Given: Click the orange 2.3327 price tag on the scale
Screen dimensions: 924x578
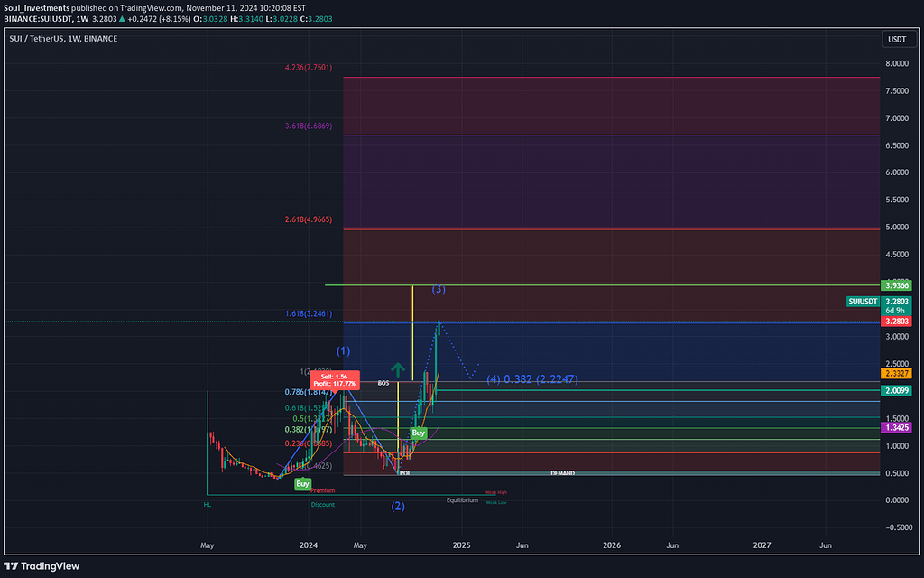Looking at the screenshot, I should click(896, 372).
